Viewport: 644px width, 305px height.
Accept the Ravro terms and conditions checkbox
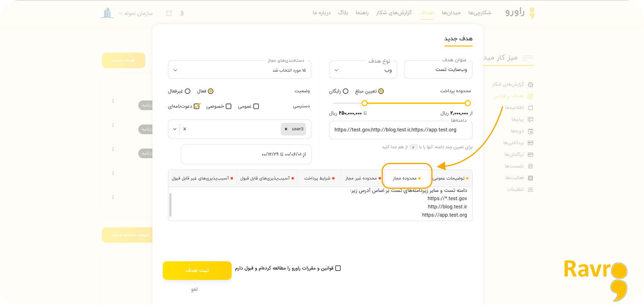(x=338, y=268)
